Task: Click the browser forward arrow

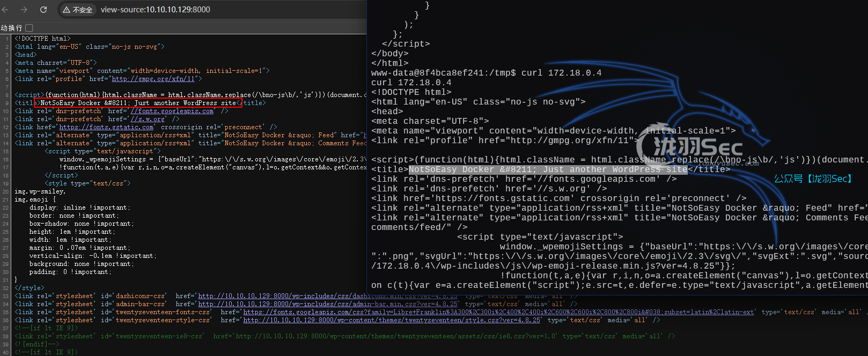Action: (x=24, y=10)
